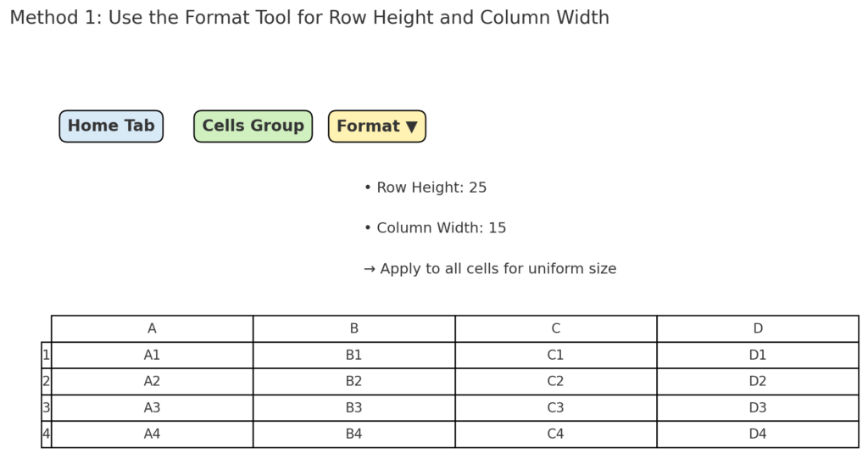Image resolution: width=868 pixels, height=465 pixels.
Task: Click cell D1
Action: pyautogui.click(x=758, y=356)
